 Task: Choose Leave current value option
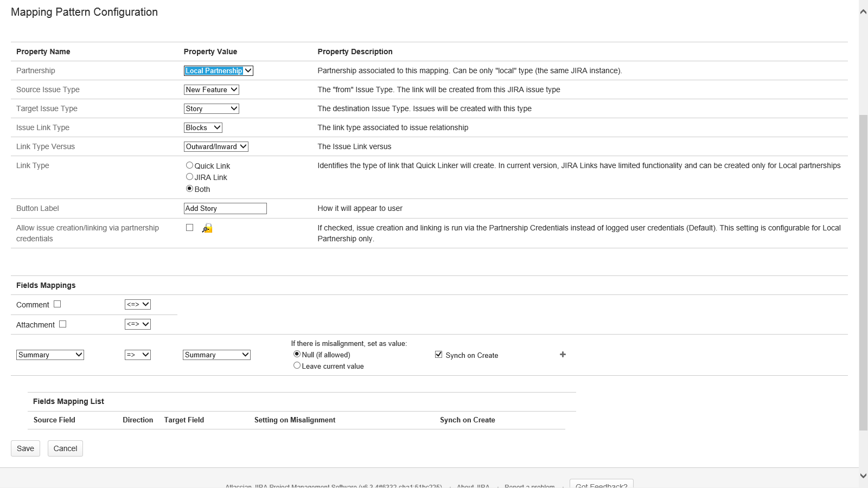click(297, 365)
